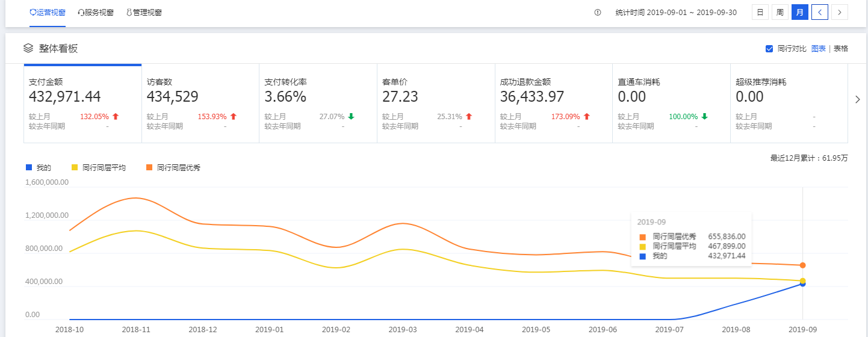Open the 管理视窗 tab
This screenshot has height=337, width=868.
pyautogui.click(x=144, y=13)
